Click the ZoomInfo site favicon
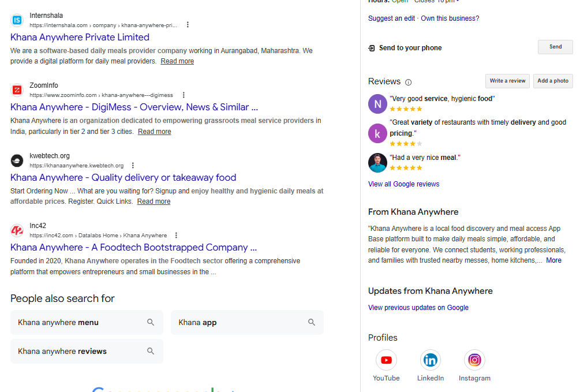The image size is (580, 392). click(x=17, y=90)
